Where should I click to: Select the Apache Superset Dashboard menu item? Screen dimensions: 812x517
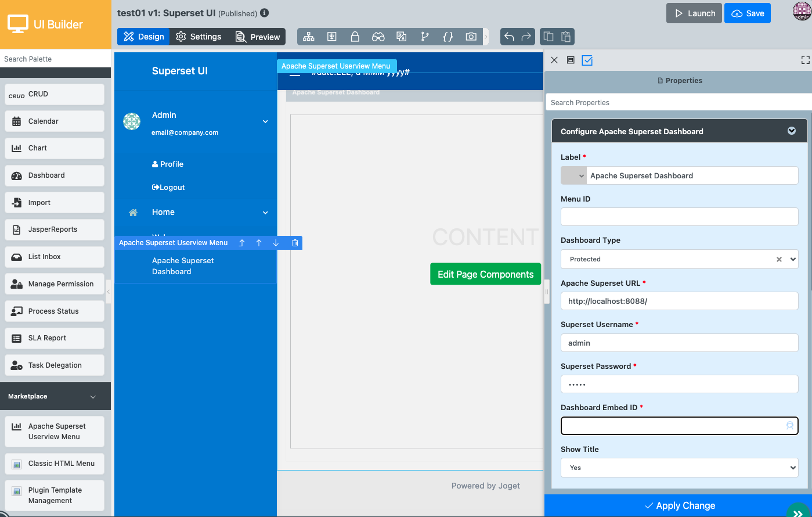[195, 266]
